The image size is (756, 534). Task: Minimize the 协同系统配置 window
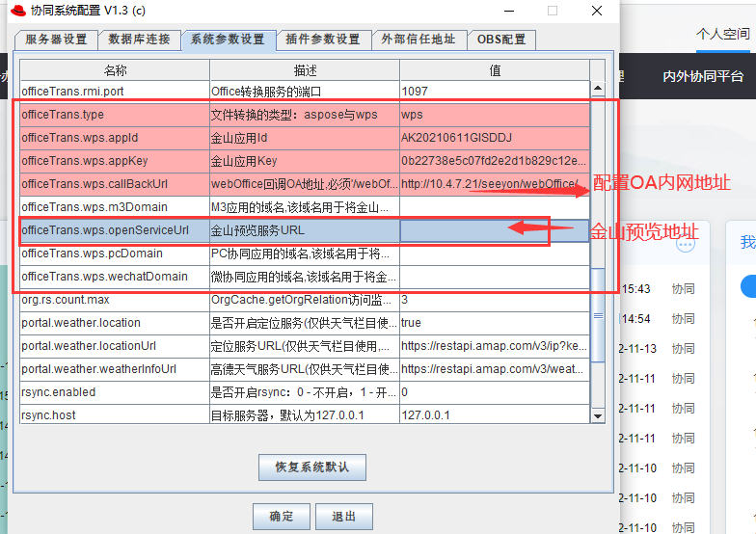[x=509, y=11]
